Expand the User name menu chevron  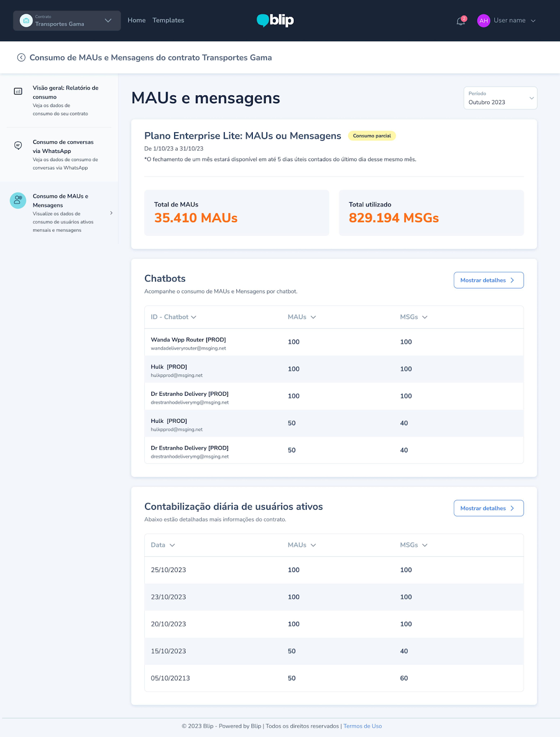point(533,21)
